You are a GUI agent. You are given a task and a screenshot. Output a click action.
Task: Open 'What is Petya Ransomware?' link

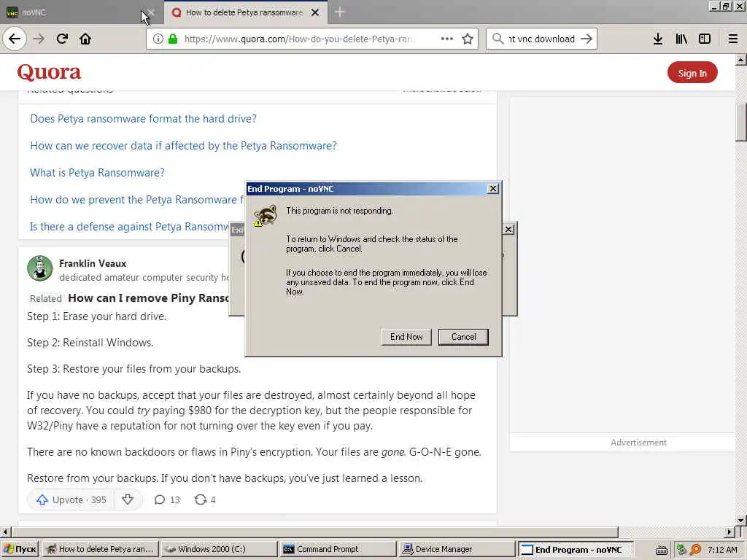pos(97,173)
